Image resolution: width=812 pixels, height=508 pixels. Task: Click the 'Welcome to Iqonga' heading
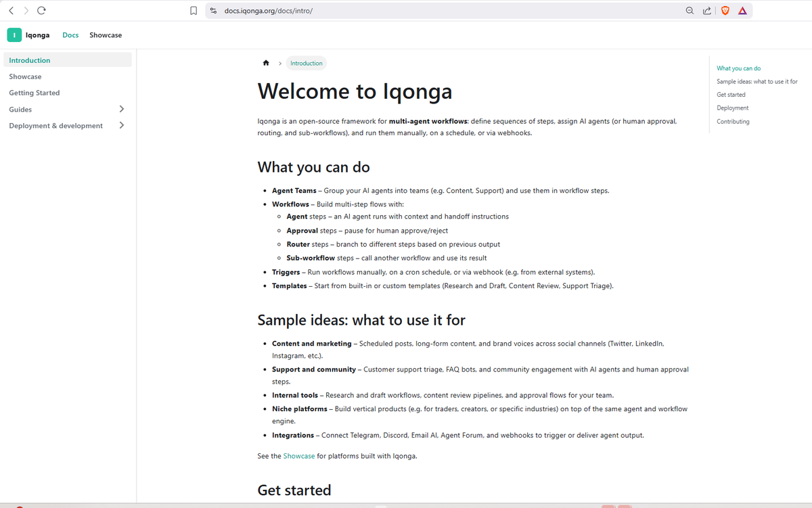(x=355, y=91)
